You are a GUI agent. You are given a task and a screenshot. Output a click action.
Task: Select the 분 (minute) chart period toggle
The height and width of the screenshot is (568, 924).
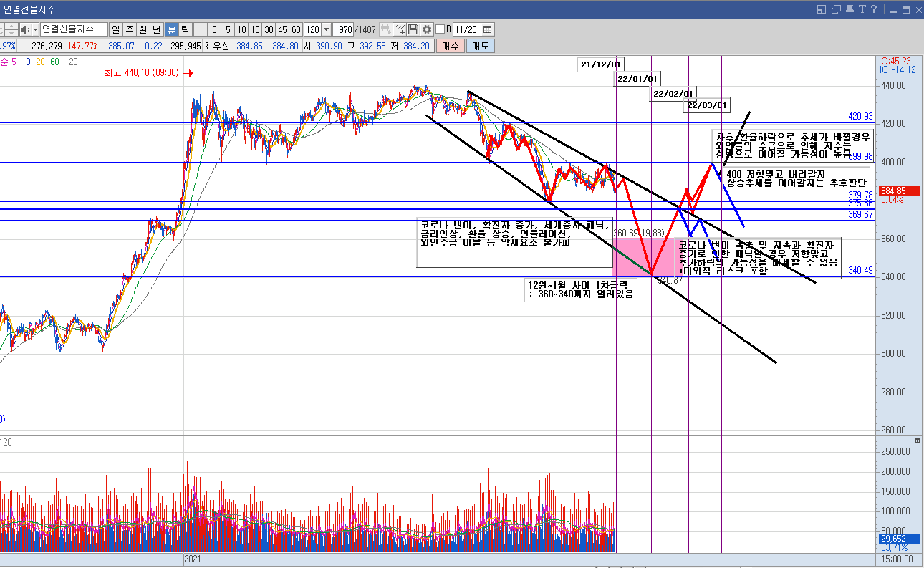pyautogui.click(x=171, y=29)
